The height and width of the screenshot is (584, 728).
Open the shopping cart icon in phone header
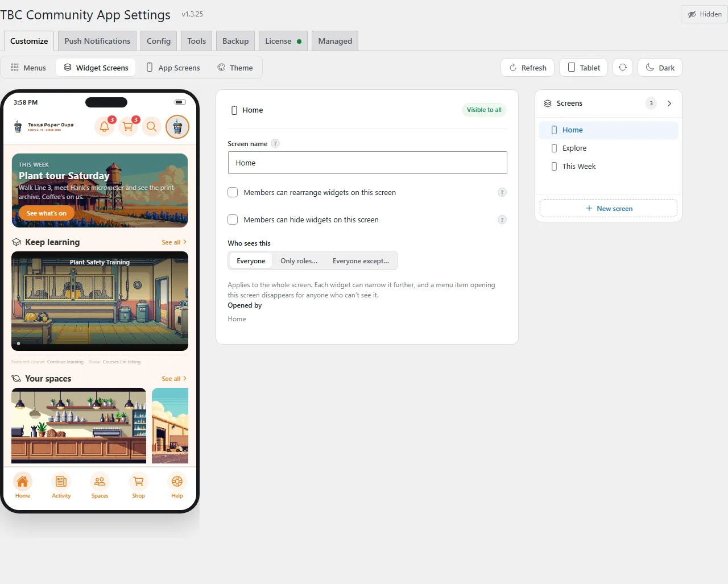[x=128, y=127]
